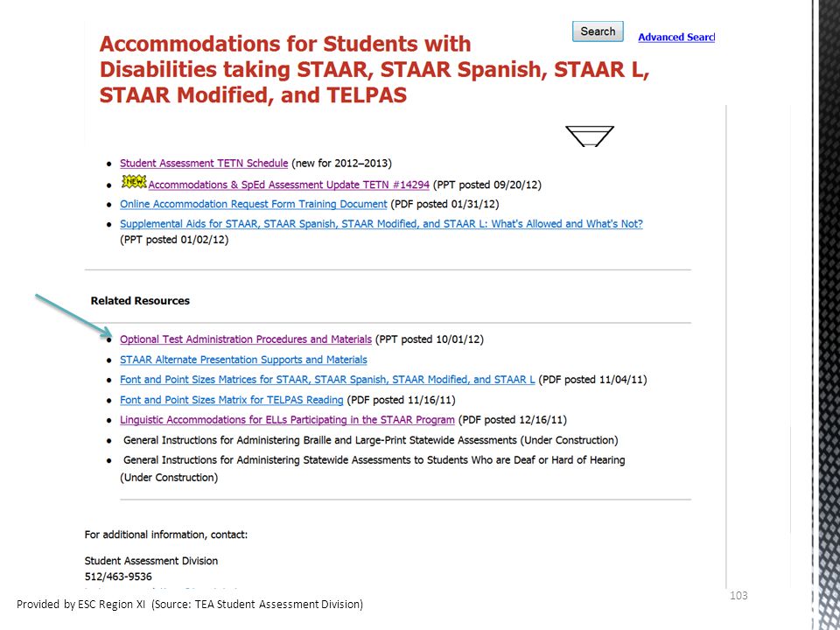Viewport: 840px width, 630px height.
Task: Click the yellow NEW badge icon
Action: tap(134, 182)
